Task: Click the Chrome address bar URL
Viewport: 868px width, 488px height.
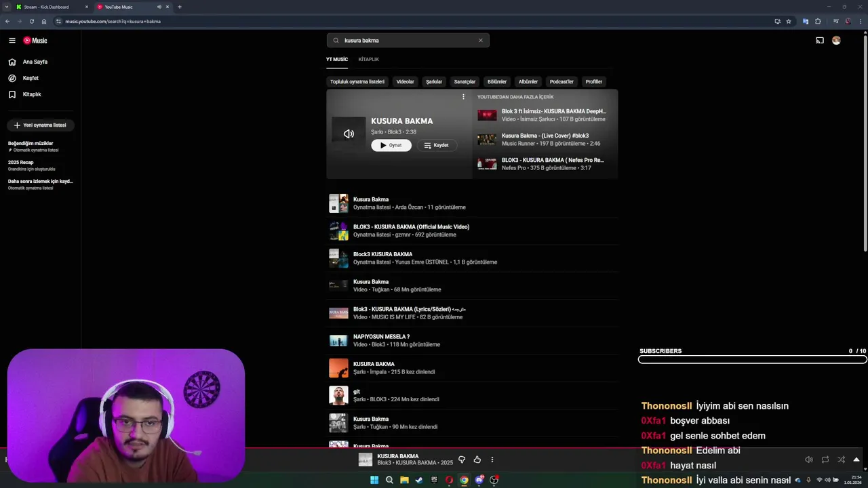Action: [x=113, y=21]
